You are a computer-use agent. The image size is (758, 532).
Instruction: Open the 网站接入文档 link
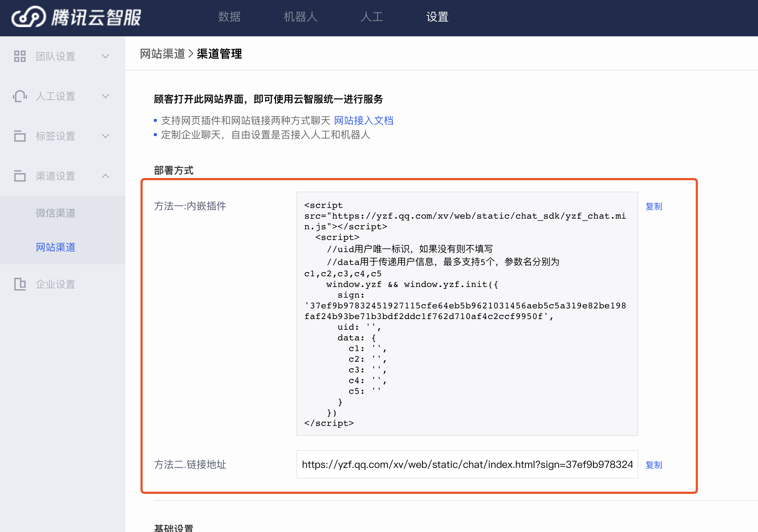364,120
